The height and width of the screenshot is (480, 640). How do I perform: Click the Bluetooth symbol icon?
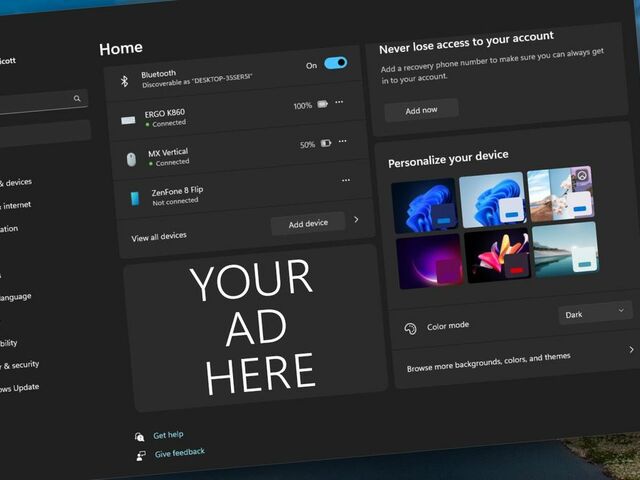(124, 81)
